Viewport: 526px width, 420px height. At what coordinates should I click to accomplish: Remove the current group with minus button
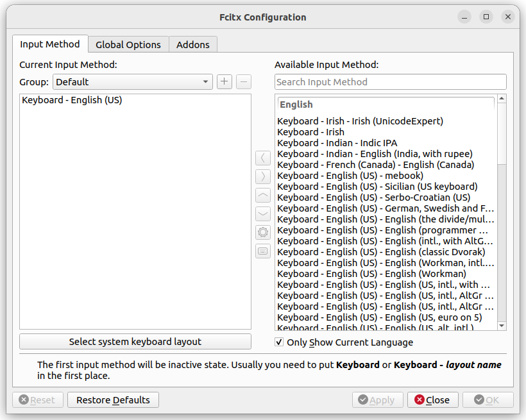click(244, 81)
